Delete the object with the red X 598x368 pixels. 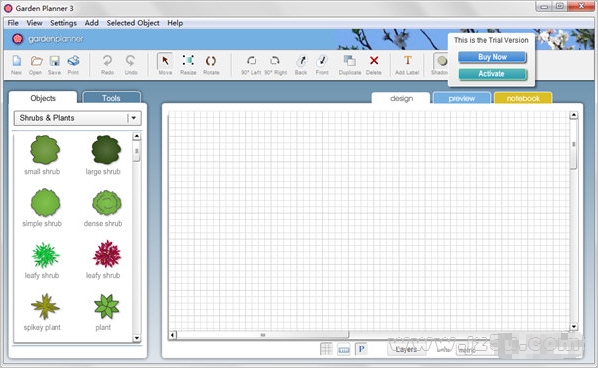[374, 64]
